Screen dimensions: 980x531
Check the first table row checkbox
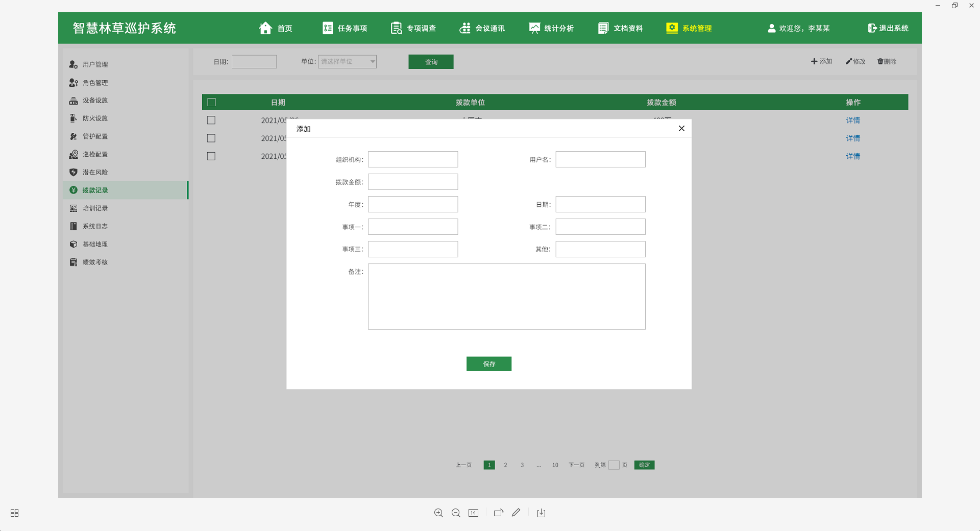coord(211,120)
